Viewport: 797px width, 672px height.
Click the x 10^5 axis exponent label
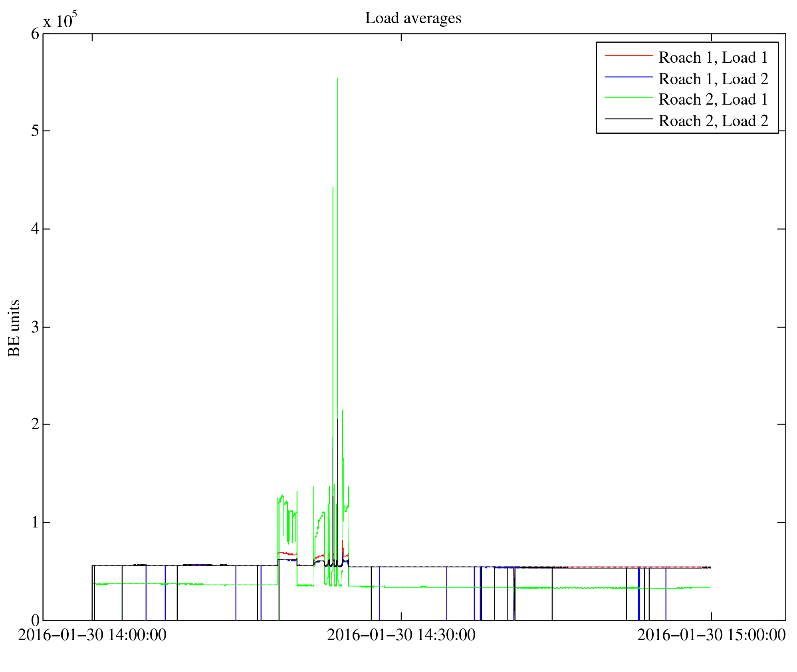60,20
